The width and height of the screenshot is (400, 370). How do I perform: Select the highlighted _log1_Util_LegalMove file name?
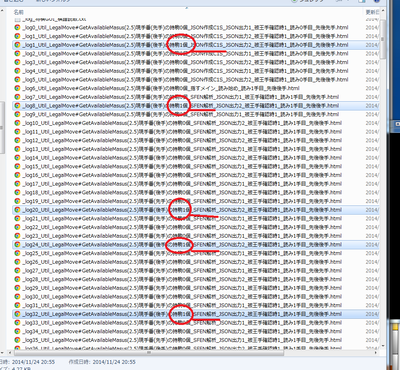(x=185, y=45)
